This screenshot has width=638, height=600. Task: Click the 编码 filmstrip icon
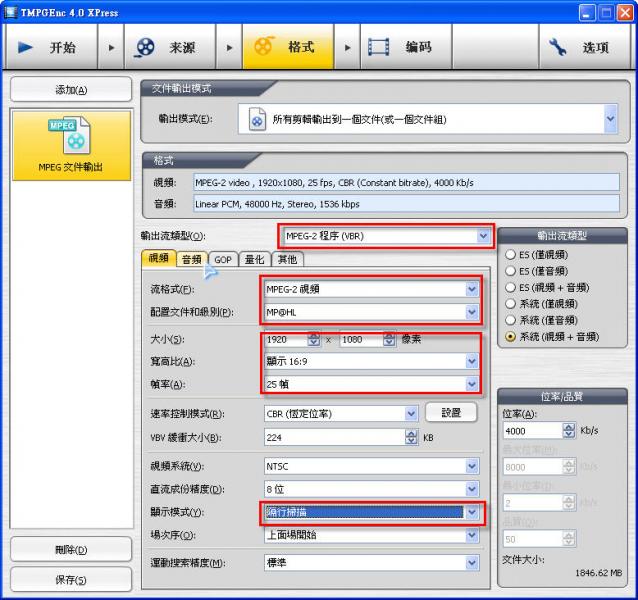379,47
